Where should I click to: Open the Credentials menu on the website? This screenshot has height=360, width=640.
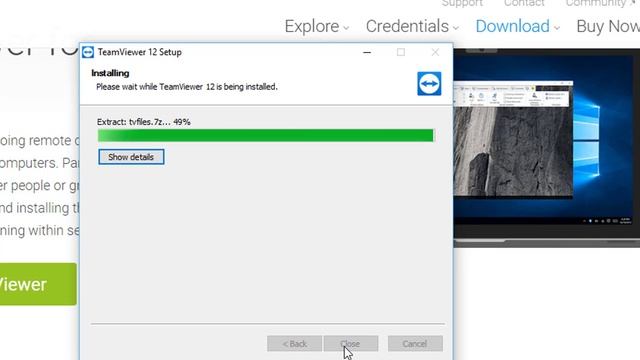pos(412,27)
